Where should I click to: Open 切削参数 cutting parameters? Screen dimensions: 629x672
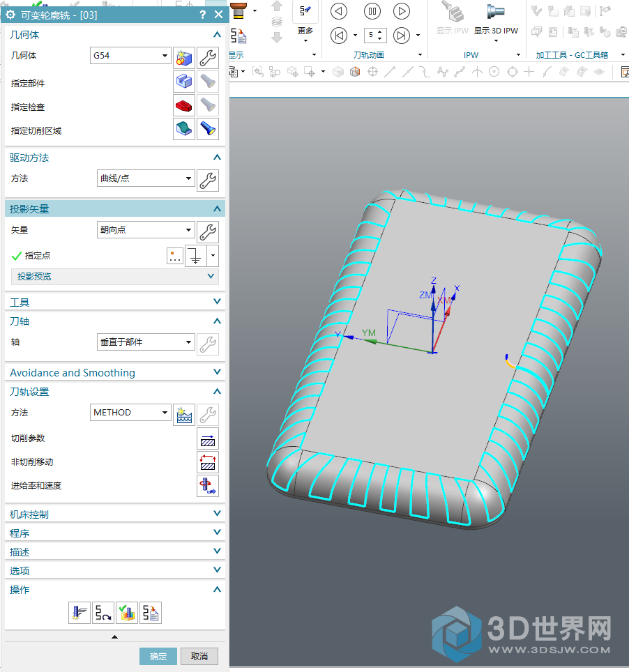(x=208, y=438)
